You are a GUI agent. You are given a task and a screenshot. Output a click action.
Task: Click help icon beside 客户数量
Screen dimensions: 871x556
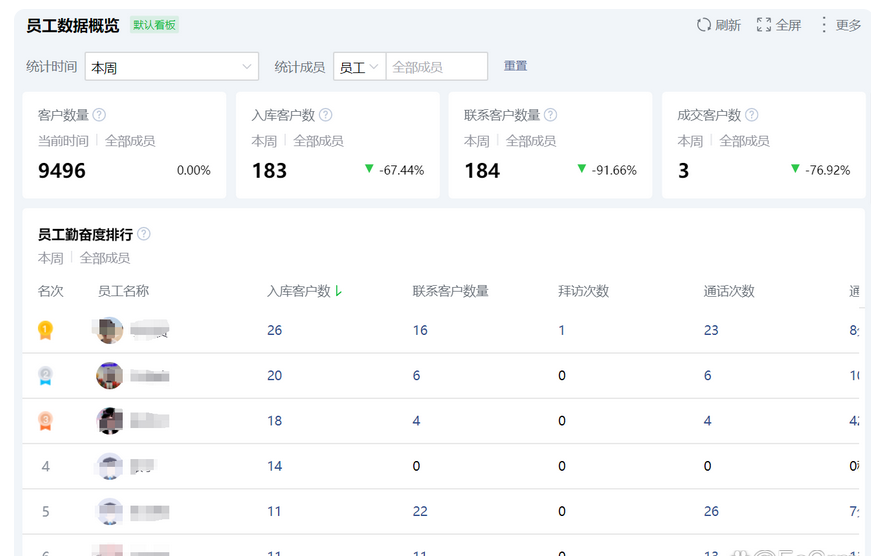click(99, 115)
